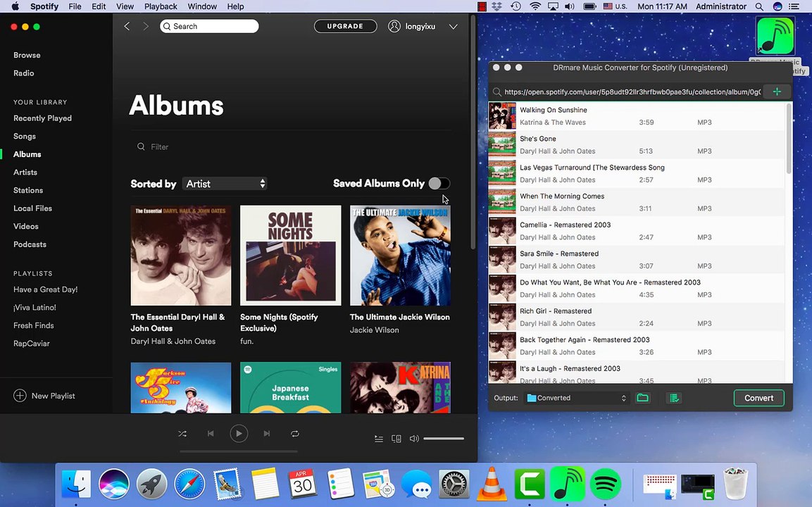The width and height of the screenshot is (812, 507).
Task: Open the DRmare Music Converter desktop icon
Action: tap(775, 36)
